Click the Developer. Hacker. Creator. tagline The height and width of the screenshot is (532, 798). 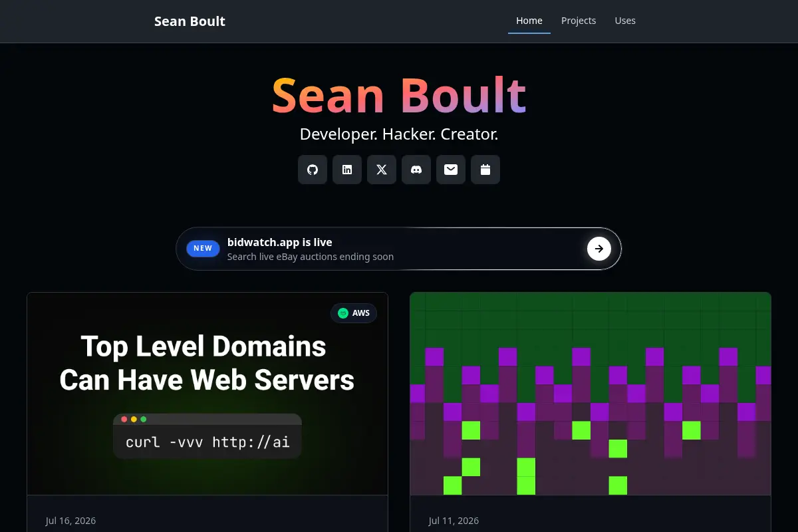pos(399,134)
